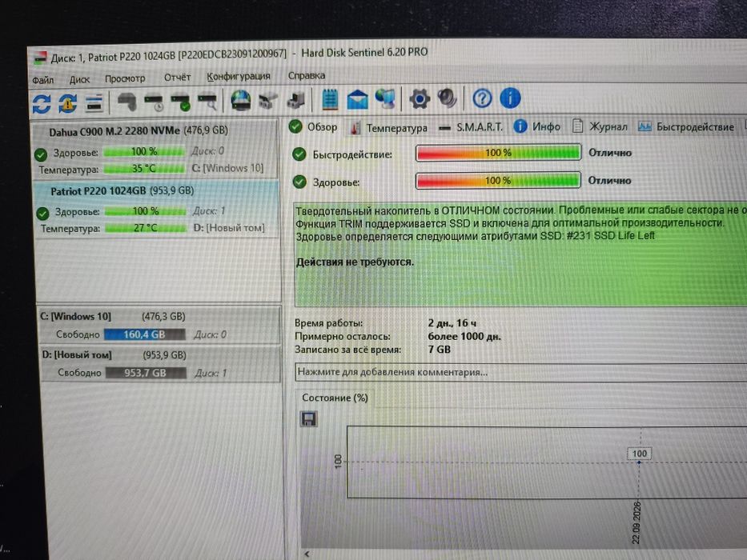Click the 'C: [Windows 10]' label under Dahua disk
The height and width of the screenshot is (560, 747).
tap(227, 168)
